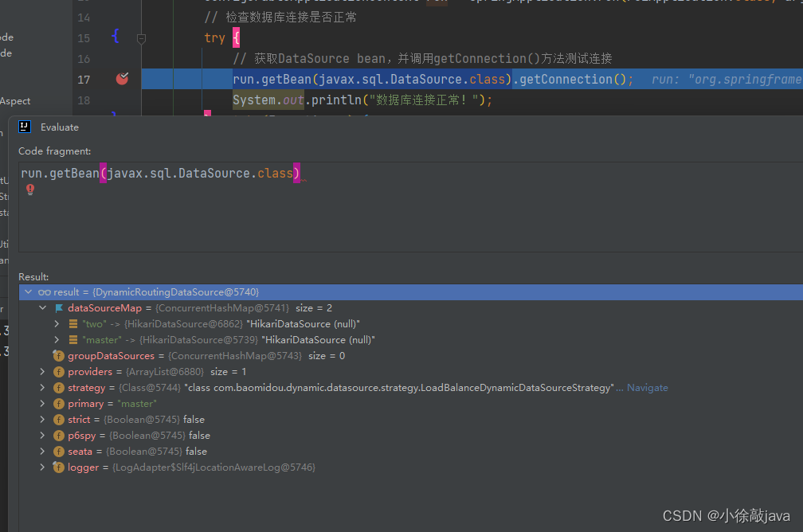Click the breakpoint icon on line 17
This screenshot has height=532, width=803.
coord(122,78)
